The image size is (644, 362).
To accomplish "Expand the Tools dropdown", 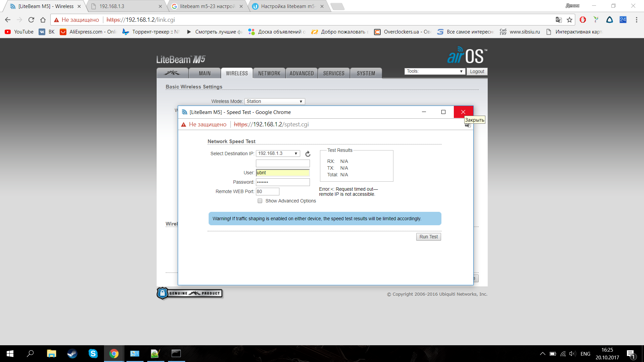I will [x=435, y=71].
